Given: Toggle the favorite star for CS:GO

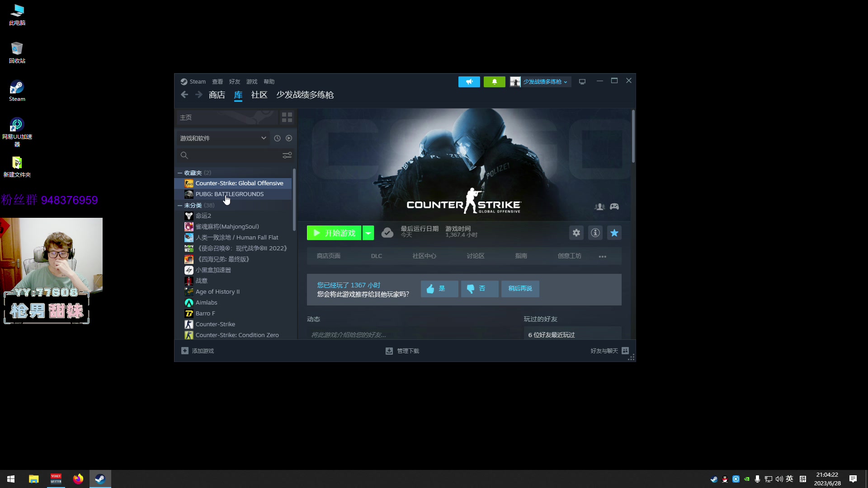Looking at the screenshot, I should pos(614,233).
